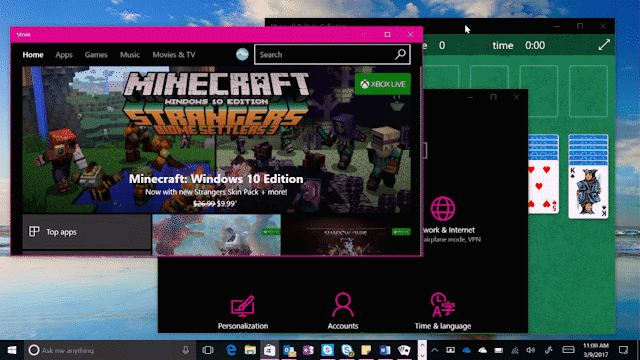Open the Shadow game thumbnail in Store
The width and height of the screenshot is (640, 360).
pos(346,236)
